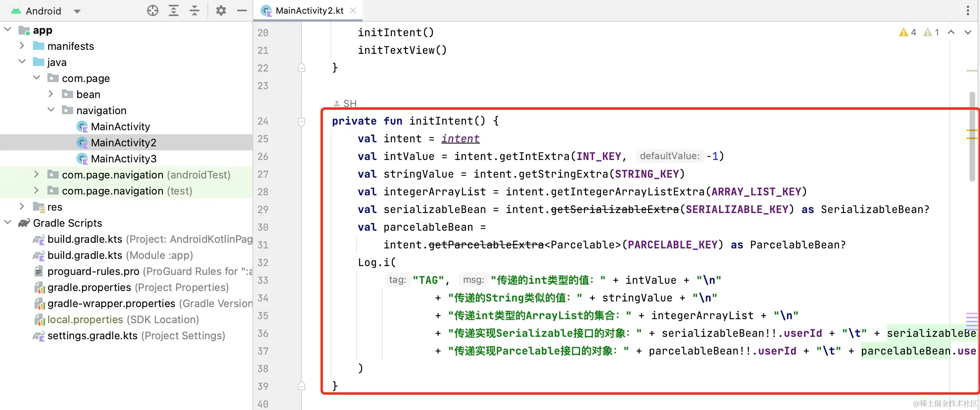The height and width of the screenshot is (410, 980).
Task: Select MainActivity3 class in tree
Action: point(123,159)
